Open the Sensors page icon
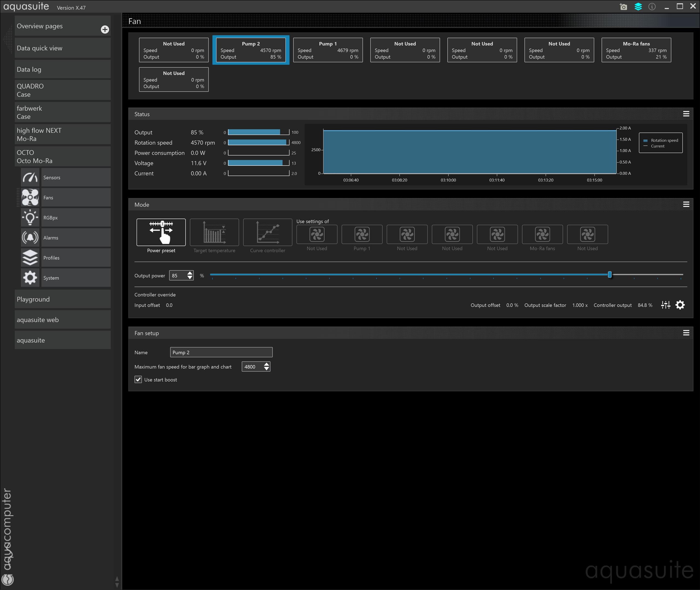The image size is (700, 590). [30, 177]
